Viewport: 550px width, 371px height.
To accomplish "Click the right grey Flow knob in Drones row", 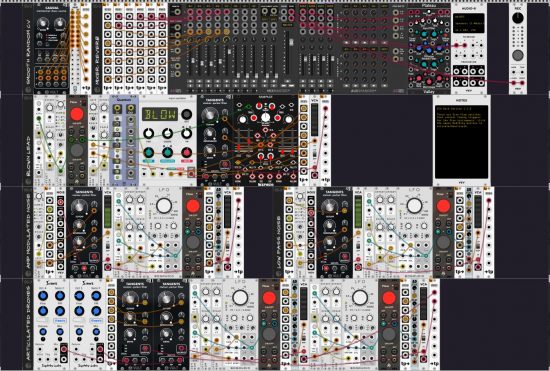I will [389, 334].
